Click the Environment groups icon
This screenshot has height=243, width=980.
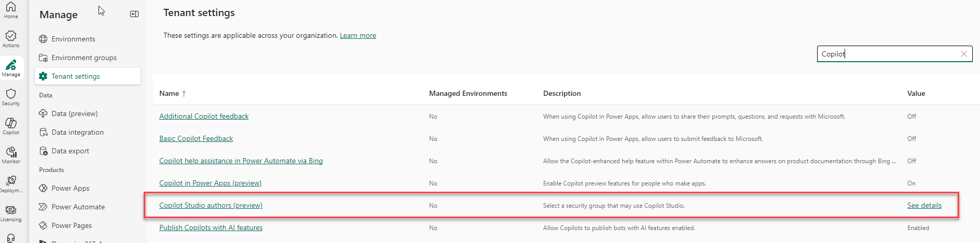point(43,58)
